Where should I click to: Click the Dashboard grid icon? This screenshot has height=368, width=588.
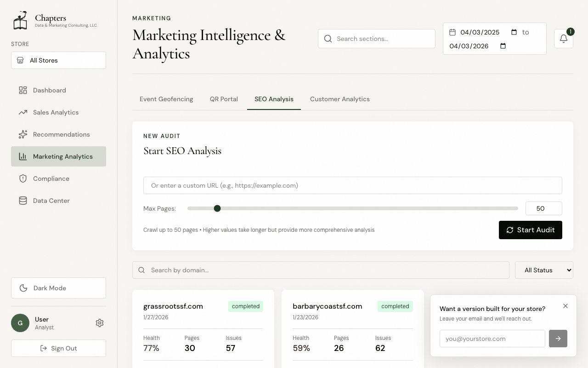pyautogui.click(x=23, y=90)
